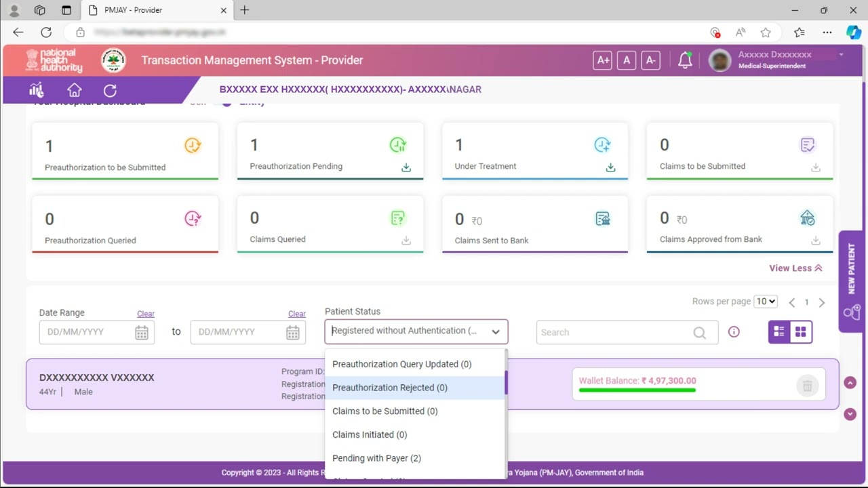Open notifications bell

(x=685, y=60)
